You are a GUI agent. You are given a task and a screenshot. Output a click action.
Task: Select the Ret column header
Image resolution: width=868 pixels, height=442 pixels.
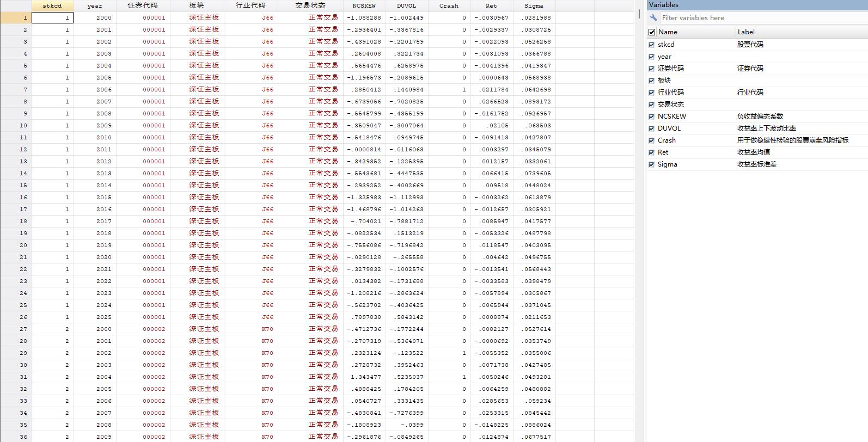[x=492, y=5]
